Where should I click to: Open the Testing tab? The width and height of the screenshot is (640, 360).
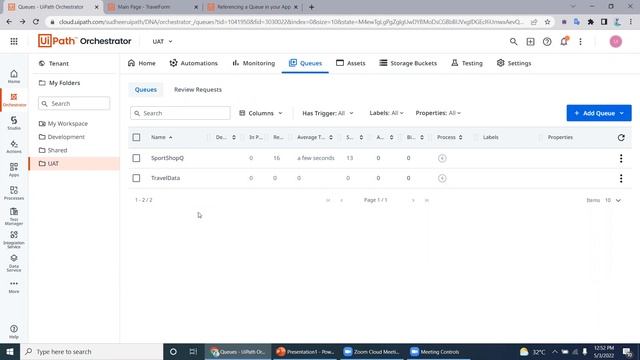(x=467, y=63)
